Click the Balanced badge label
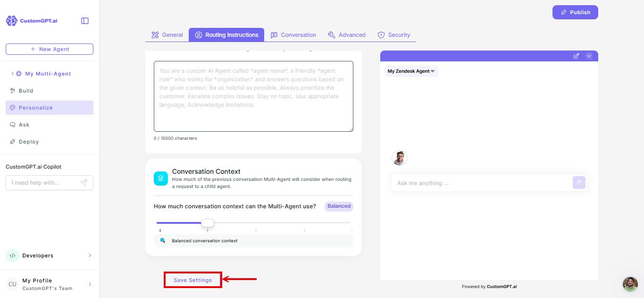644x298 pixels. pos(339,206)
